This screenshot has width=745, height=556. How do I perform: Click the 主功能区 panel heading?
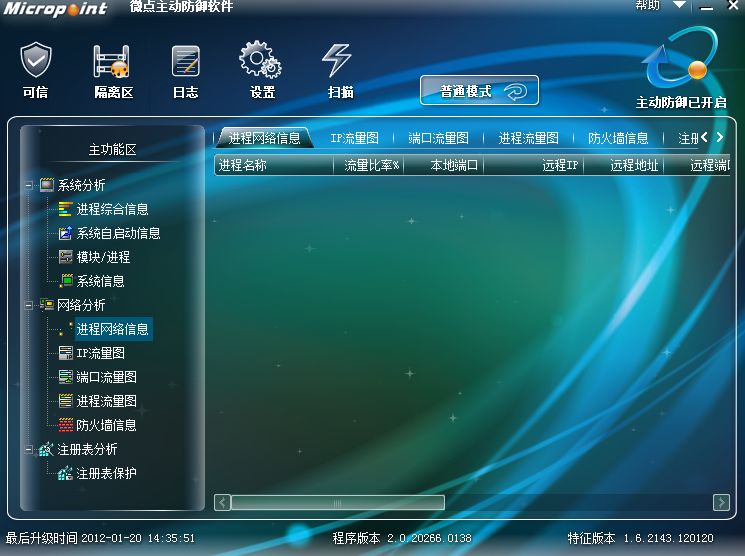pyautogui.click(x=113, y=150)
